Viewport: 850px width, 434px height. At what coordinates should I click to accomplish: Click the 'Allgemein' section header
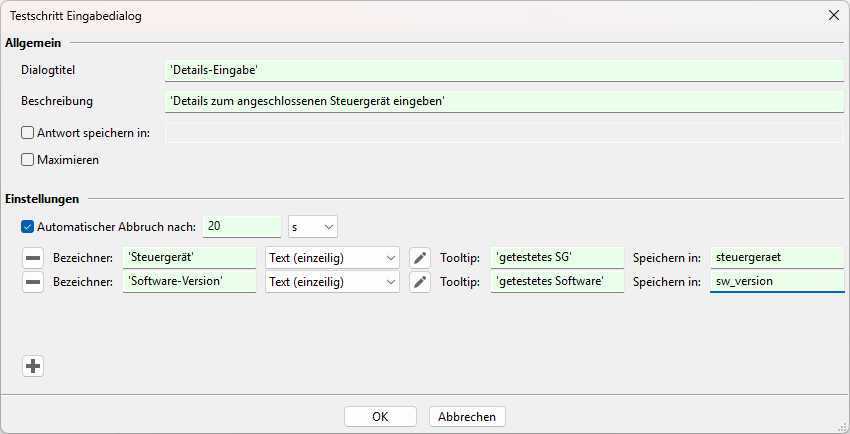pyautogui.click(x=33, y=43)
